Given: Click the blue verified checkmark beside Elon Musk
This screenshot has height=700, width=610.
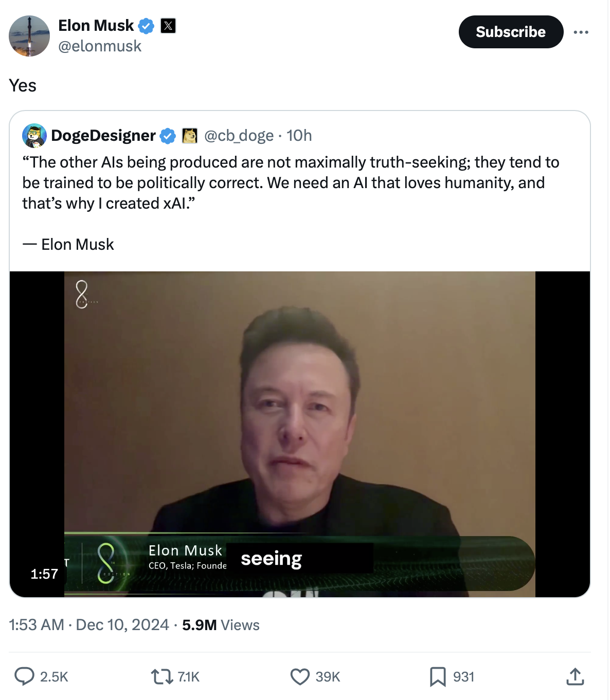Looking at the screenshot, I should (x=147, y=26).
